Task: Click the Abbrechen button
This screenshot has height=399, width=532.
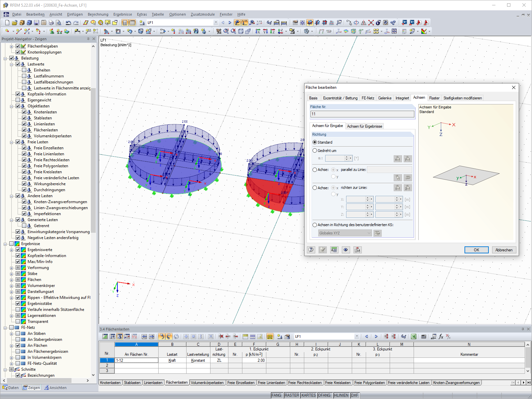Action: point(504,250)
